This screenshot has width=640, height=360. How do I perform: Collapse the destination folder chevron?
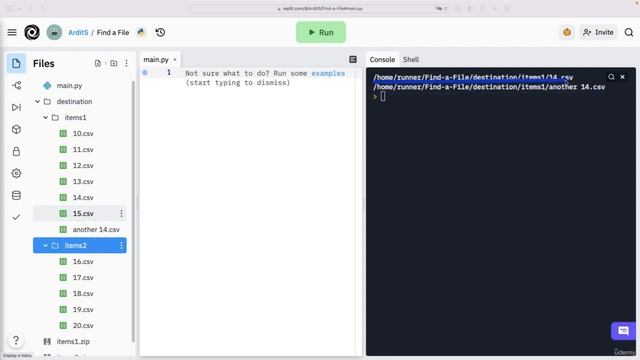click(38, 101)
